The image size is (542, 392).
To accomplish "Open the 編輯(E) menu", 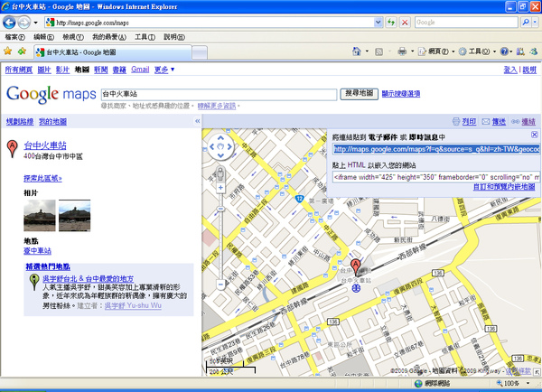I will [x=44, y=37].
